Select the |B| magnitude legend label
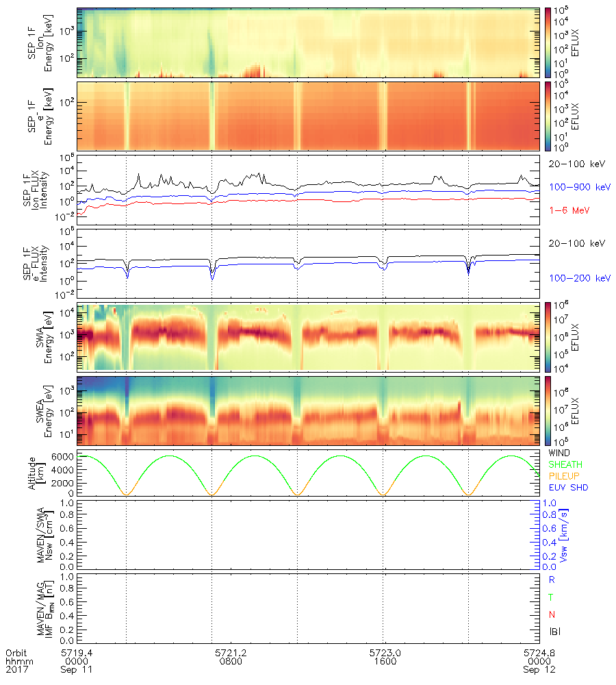The image size is (616, 685). [554, 631]
